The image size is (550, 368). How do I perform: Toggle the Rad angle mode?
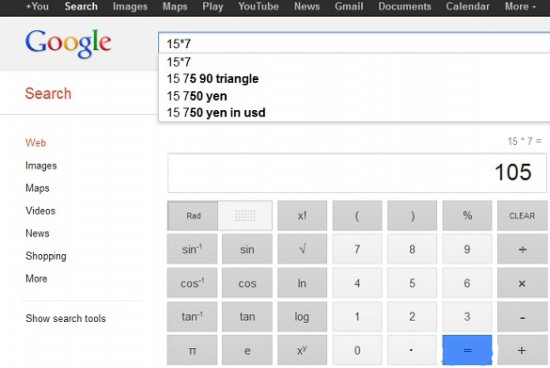pyautogui.click(x=193, y=215)
